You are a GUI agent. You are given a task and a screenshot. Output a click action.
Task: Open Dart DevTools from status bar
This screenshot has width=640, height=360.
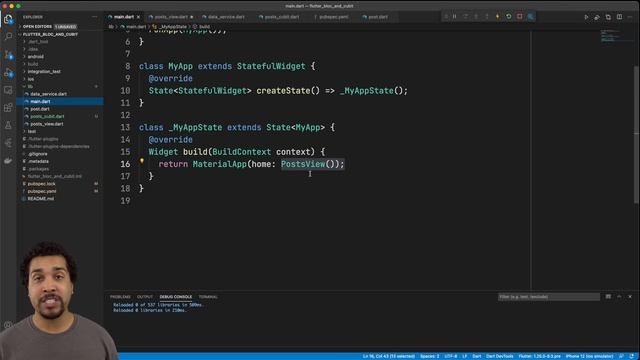[x=500, y=356]
